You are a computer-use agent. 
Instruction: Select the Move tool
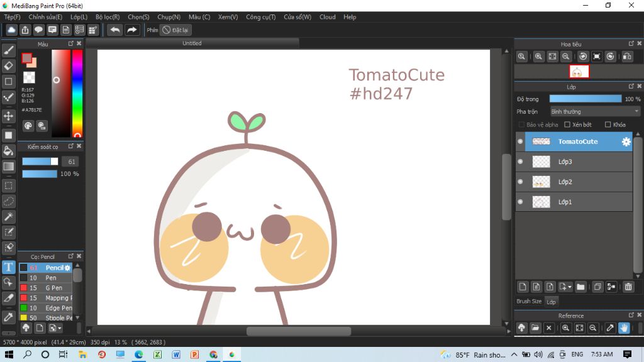pyautogui.click(x=9, y=116)
